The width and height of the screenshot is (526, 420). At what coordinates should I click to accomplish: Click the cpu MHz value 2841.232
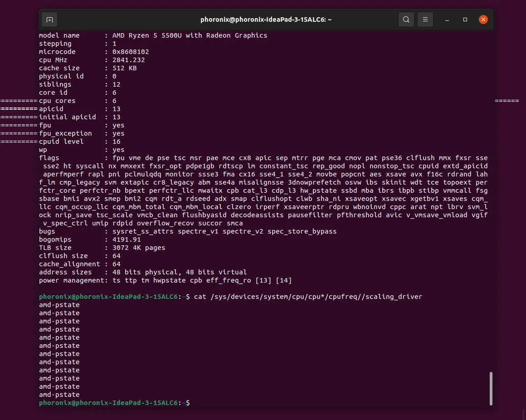[128, 60]
